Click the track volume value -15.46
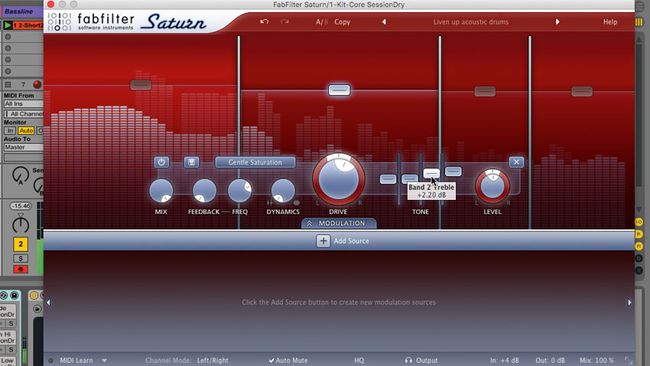Image resolution: width=650 pixels, height=366 pixels. coord(20,206)
